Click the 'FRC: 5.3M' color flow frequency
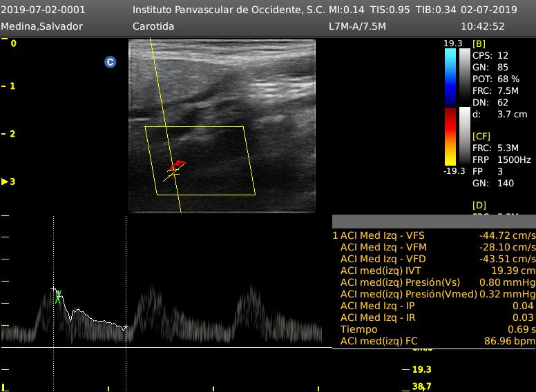The image size is (536, 392). tap(495, 148)
